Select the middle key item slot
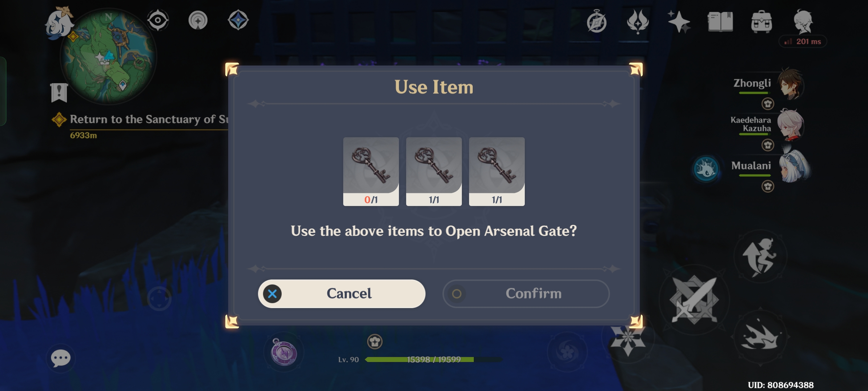 434,172
